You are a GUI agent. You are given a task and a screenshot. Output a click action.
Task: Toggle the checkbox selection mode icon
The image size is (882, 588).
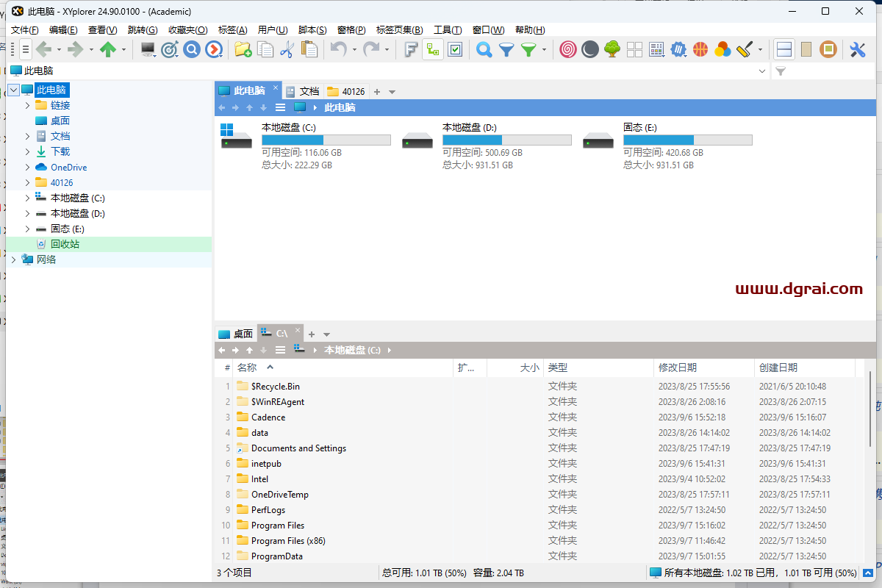tap(456, 49)
